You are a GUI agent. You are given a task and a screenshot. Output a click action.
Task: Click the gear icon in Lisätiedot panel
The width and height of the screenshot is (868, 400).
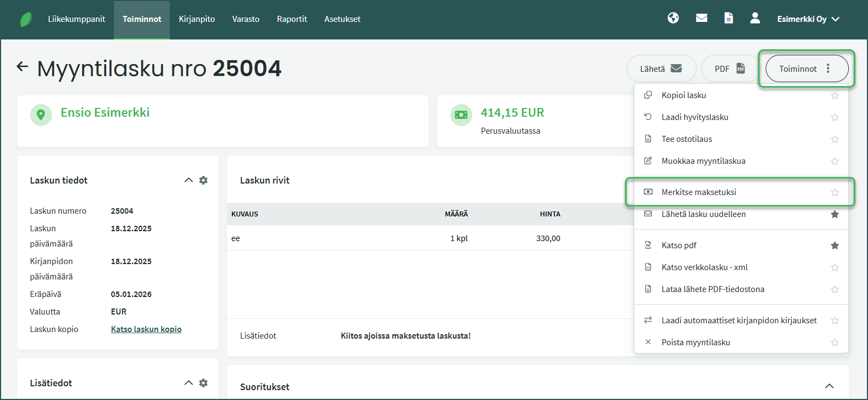click(204, 383)
